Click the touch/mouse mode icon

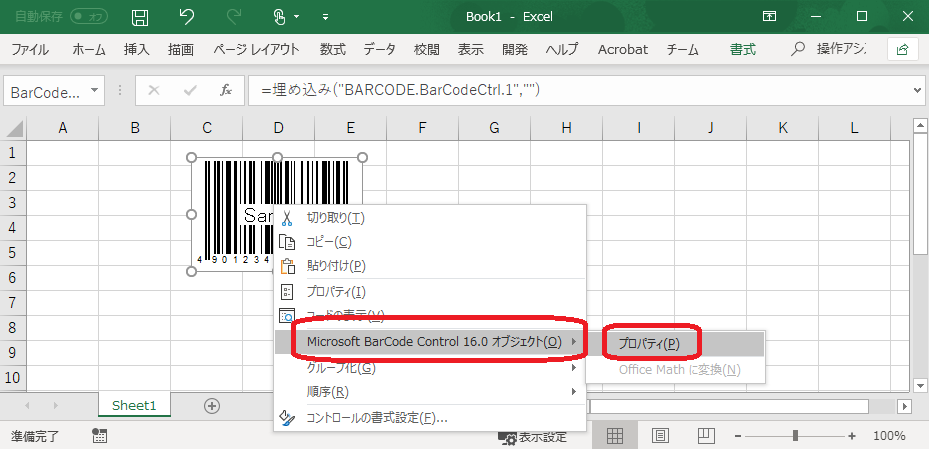(280, 17)
